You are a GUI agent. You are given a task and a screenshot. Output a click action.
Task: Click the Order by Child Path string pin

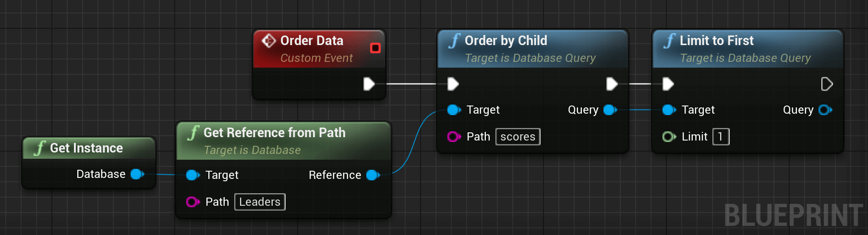[454, 137]
